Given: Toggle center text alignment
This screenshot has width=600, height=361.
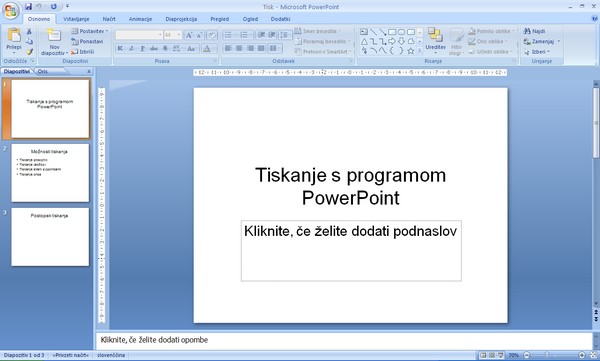Looking at the screenshot, I should tap(239, 48).
